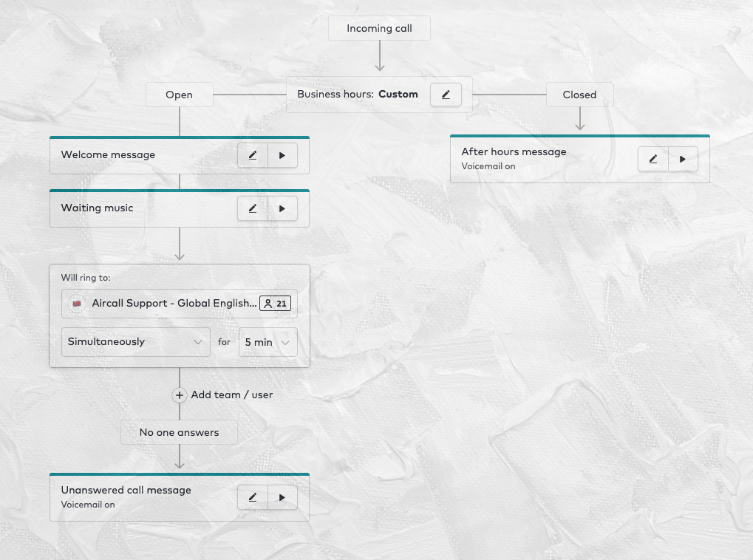Open the 5 min ring duration dropdown
753x560 pixels.
268,342
